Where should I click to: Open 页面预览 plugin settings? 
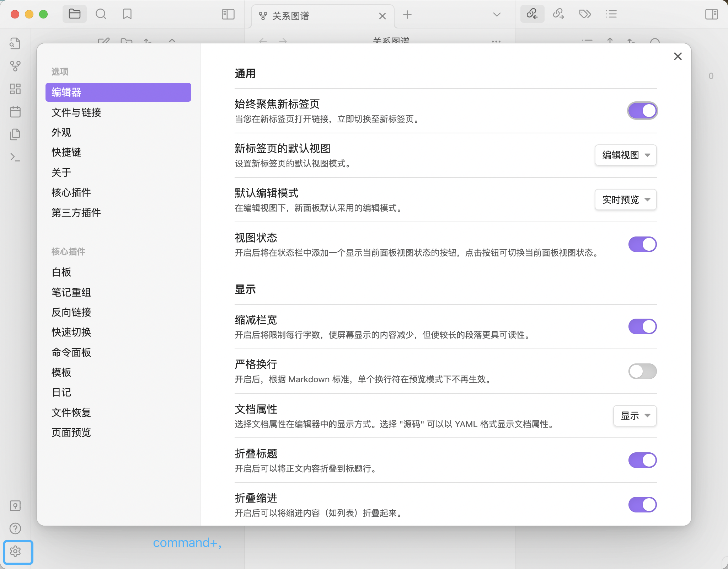[x=118, y=432]
